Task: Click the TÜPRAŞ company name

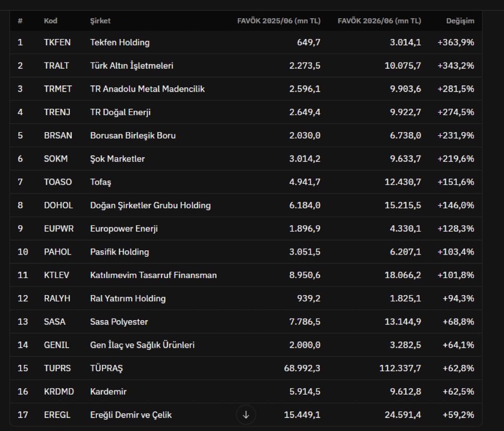Action: [x=107, y=369]
